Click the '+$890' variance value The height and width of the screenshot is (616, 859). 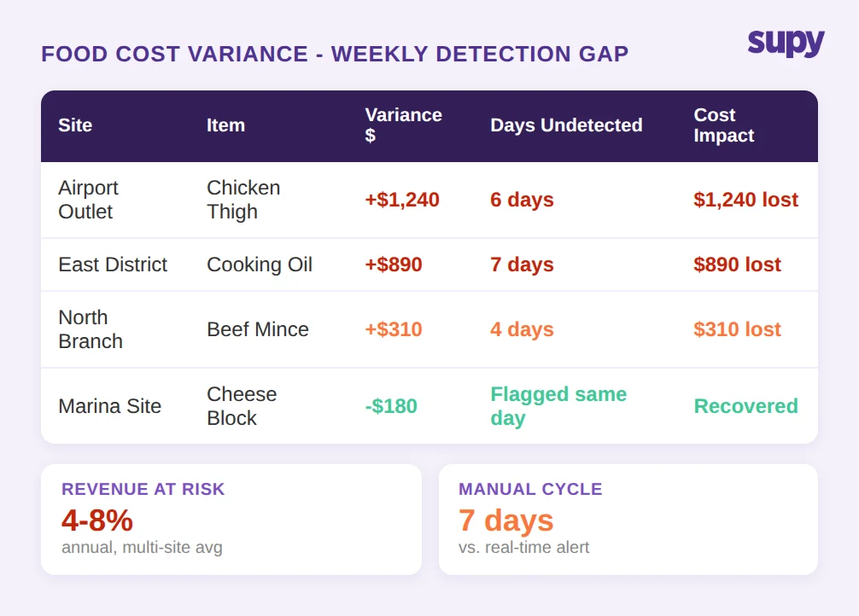coord(394,264)
